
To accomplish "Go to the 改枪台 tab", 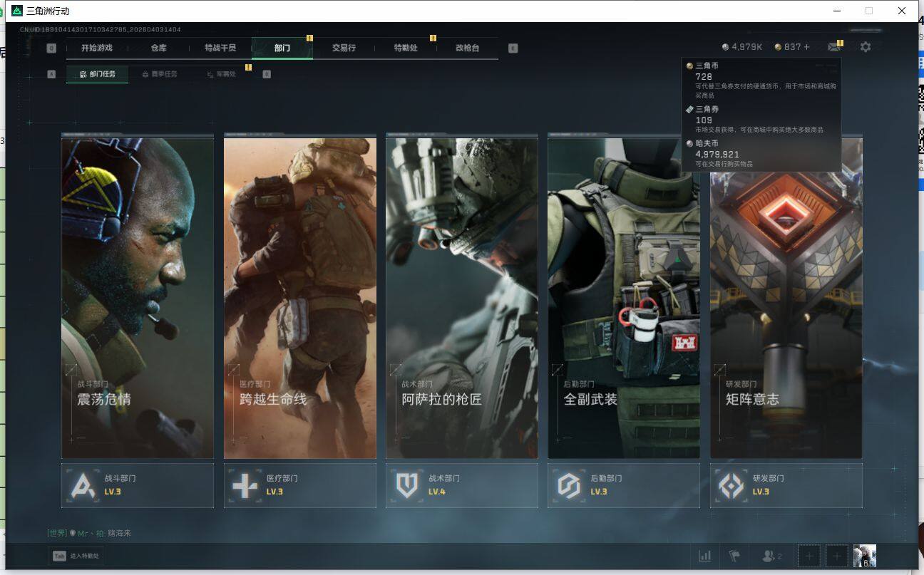I will point(467,48).
